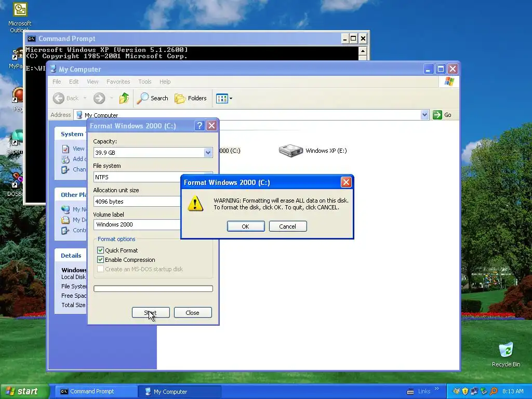Maximize the Command Prompt window

(353, 38)
